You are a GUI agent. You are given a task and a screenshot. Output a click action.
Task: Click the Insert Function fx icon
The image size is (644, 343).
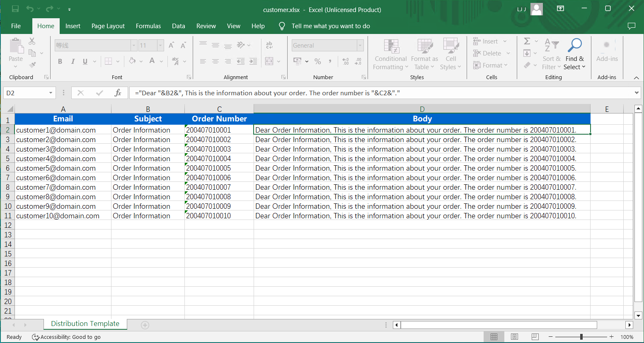click(x=118, y=93)
